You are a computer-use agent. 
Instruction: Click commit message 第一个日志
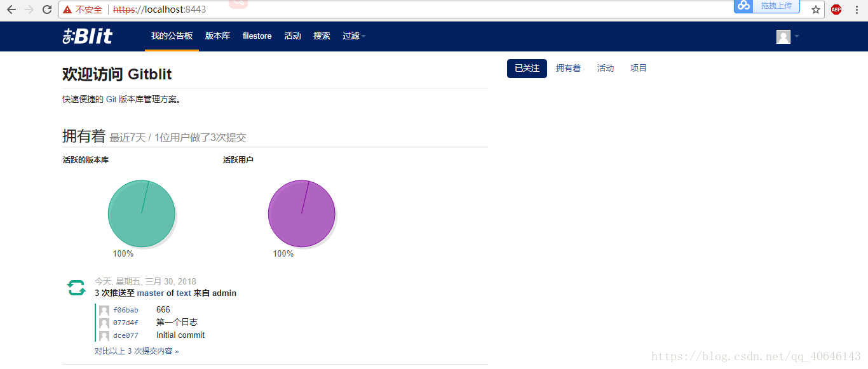(x=177, y=323)
